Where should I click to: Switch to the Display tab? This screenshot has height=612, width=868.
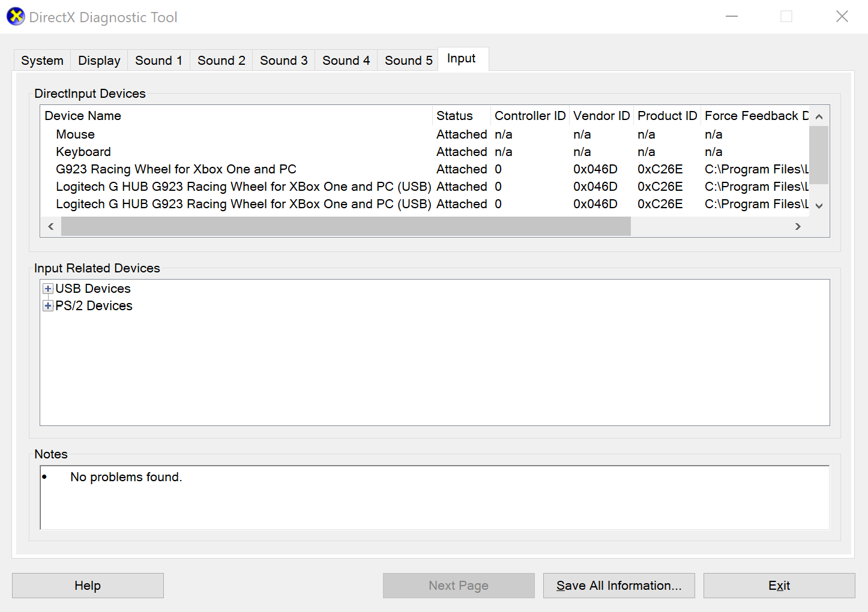(99, 61)
